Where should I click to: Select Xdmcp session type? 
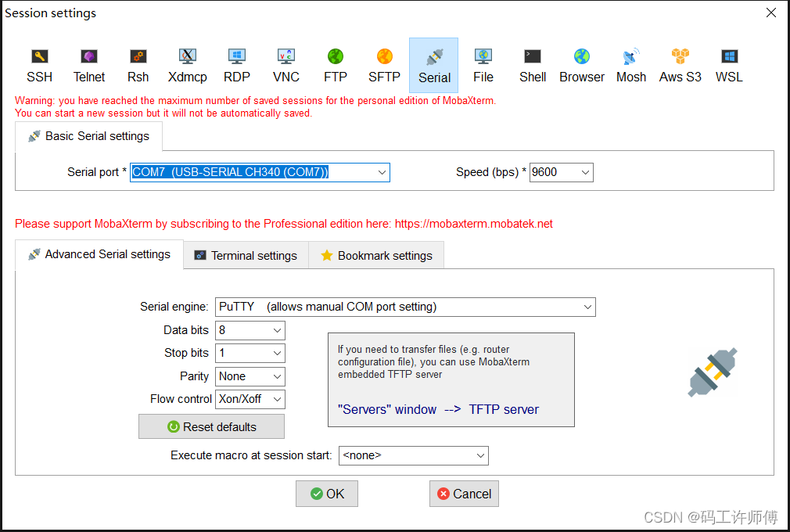click(188, 66)
